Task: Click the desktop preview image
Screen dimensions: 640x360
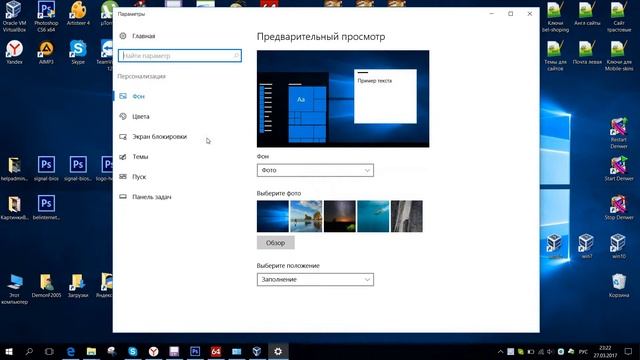Action: point(343,99)
